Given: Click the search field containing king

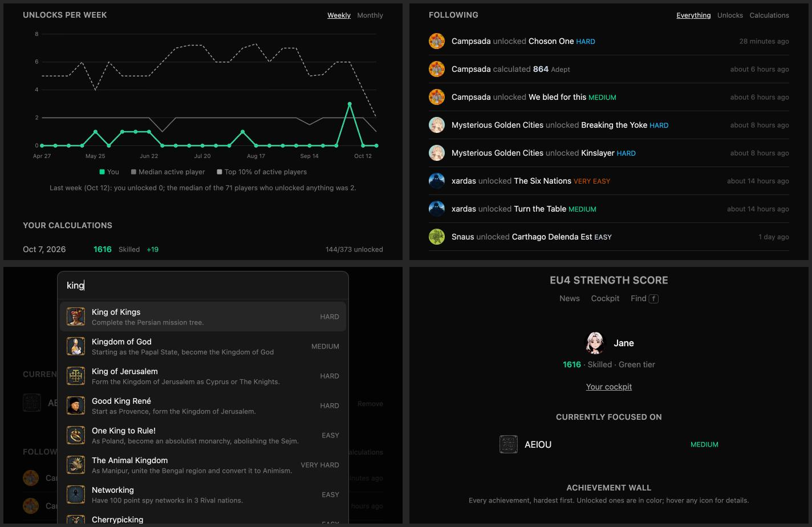Looking at the screenshot, I should point(203,285).
